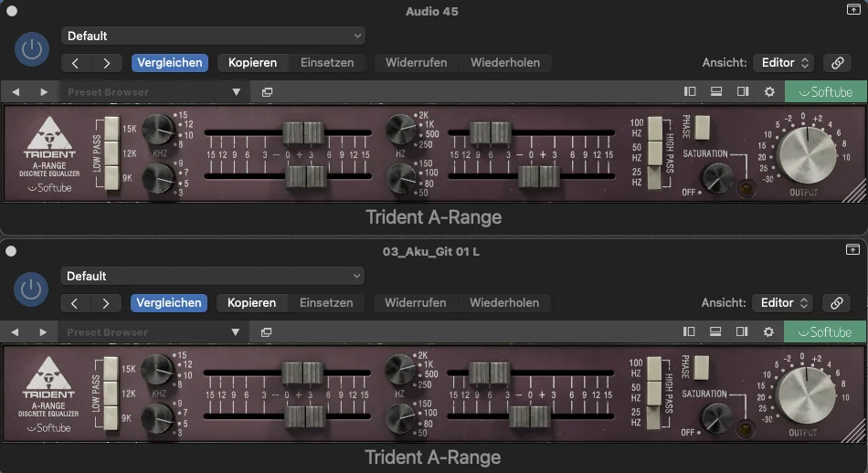The width and height of the screenshot is (868, 473).
Task: Toggle left panel layout icon in Audio 45
Action: [x=690, y=92]
